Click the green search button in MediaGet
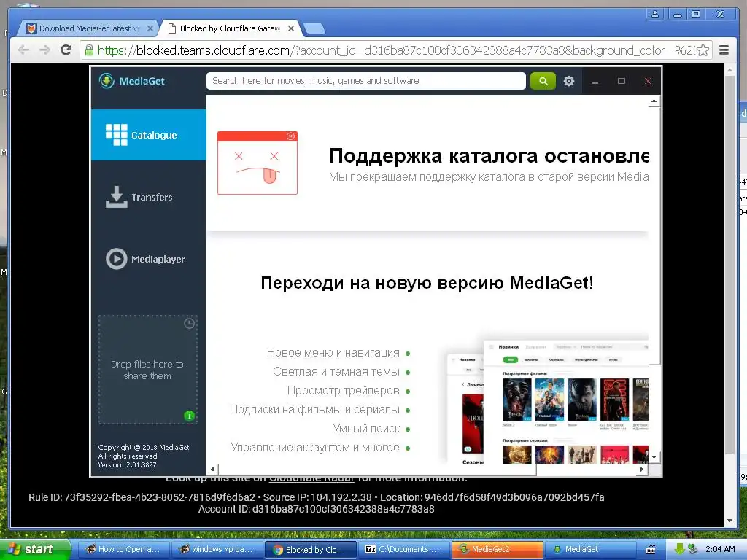 [543, 81]
